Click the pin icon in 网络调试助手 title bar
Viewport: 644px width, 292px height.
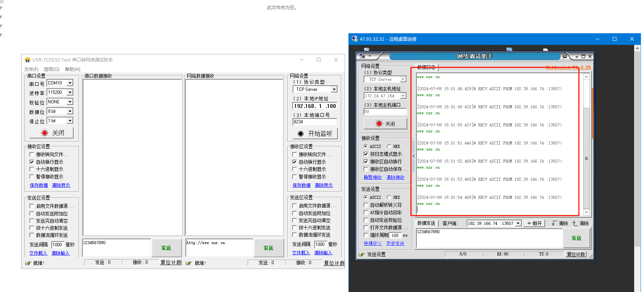(565, 57)
